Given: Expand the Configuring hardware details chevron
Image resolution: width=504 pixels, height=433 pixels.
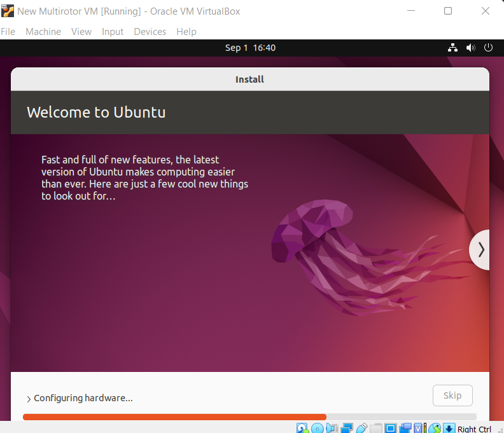Looking at the screenshot, I should (x=29, y=399).
